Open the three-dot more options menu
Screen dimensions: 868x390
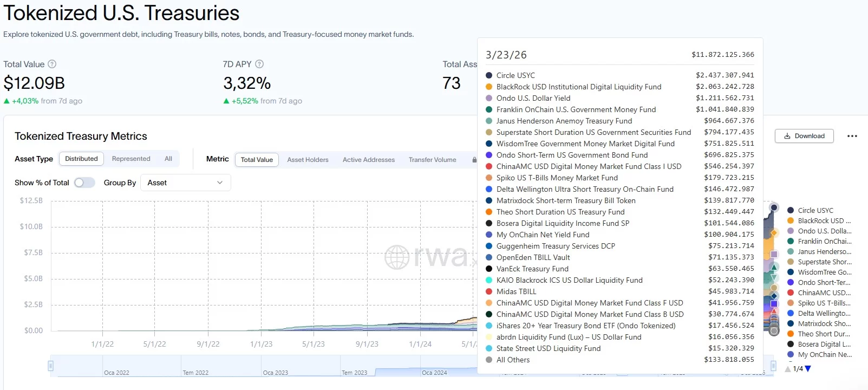point(852,136)
